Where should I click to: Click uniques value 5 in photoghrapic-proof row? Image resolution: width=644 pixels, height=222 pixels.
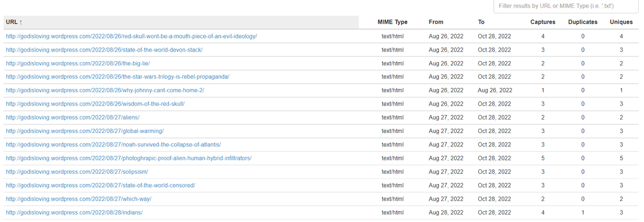point(621,158)
